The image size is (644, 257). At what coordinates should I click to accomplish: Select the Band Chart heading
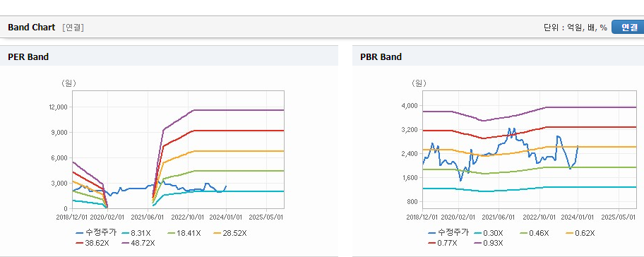point(31,27)
